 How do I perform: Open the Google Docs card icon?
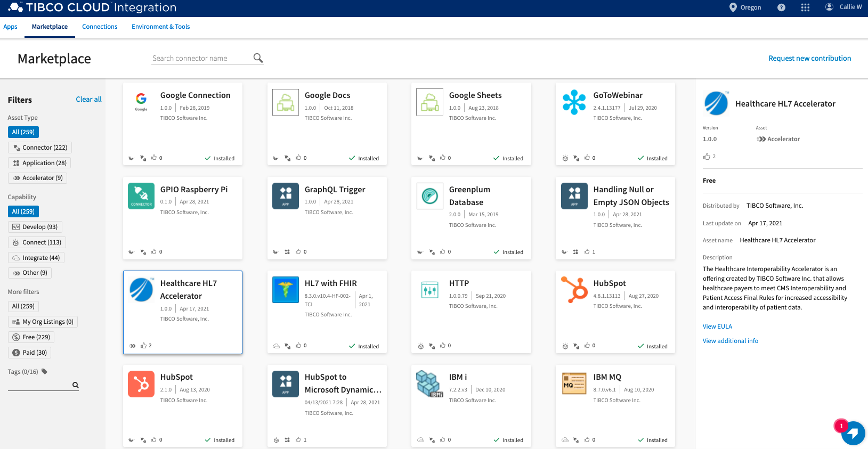point(286,102)
